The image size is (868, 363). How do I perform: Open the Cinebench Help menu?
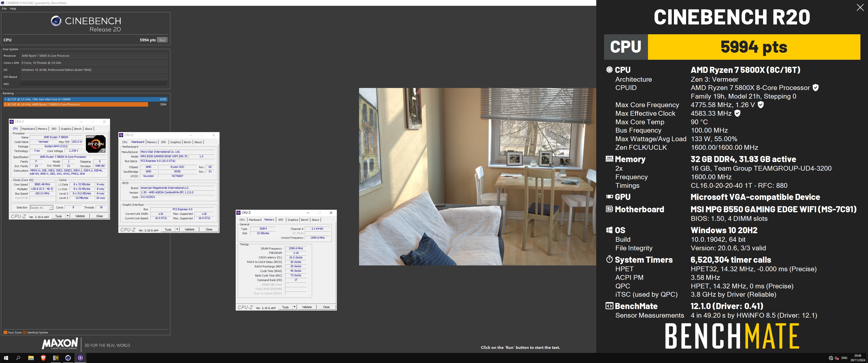pyautogui.click(x=13, y=8)
